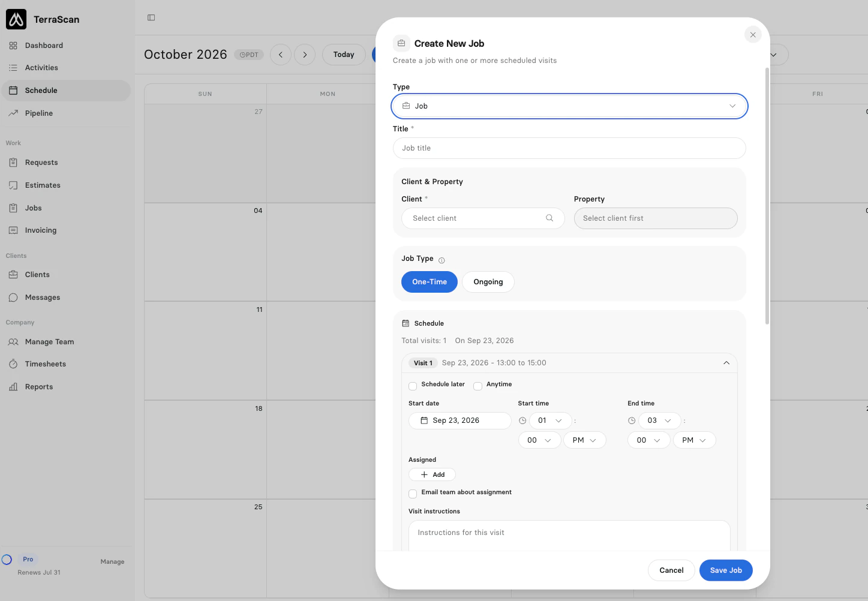Click Manage next to Pro plan
The width and height of the screenshot is (868, 601).
112,562
